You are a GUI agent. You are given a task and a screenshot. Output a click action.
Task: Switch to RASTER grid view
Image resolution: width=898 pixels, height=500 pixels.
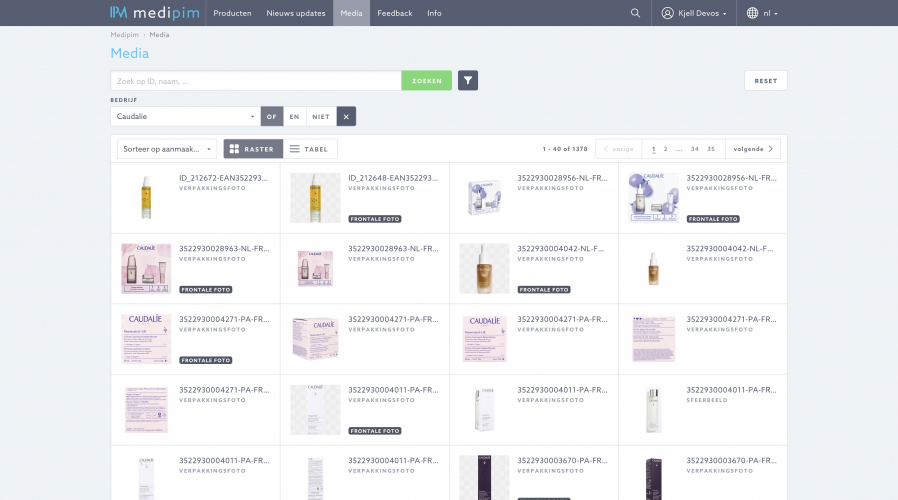(253, 149)
